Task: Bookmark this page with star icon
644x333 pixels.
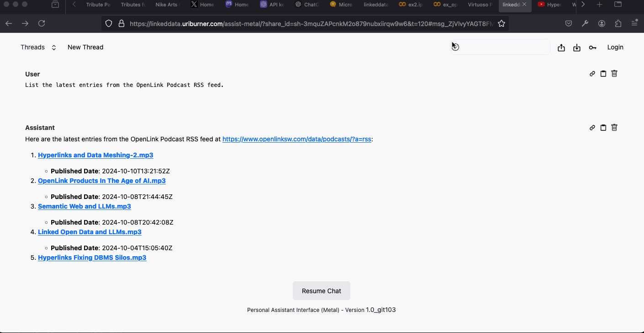Action: [501, 24]
